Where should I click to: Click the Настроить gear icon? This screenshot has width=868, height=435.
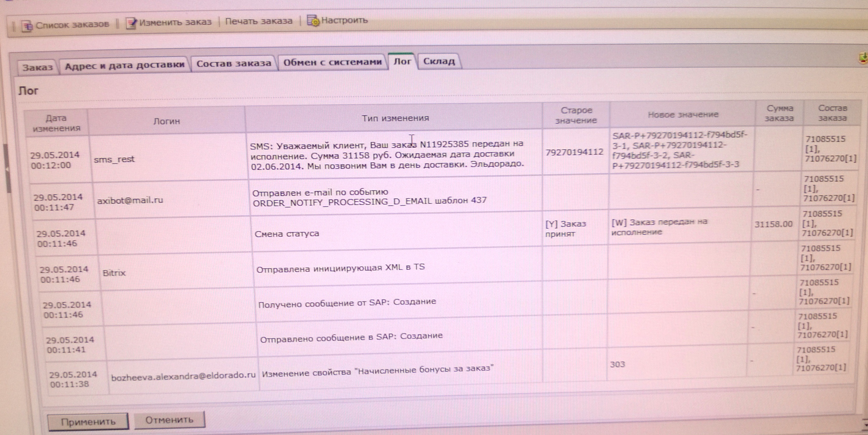(x=313, y=20)
